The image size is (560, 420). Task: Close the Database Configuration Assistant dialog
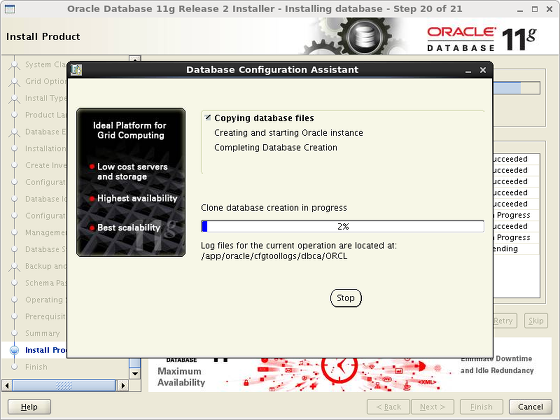tap(483, 70)
